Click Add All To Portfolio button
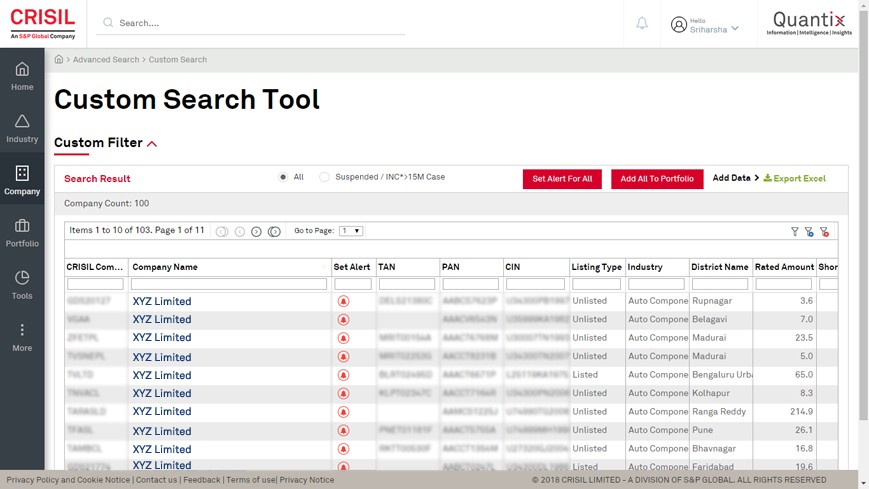Image resolution: width=869 pixels, height=489 pixels. [657, 179]
